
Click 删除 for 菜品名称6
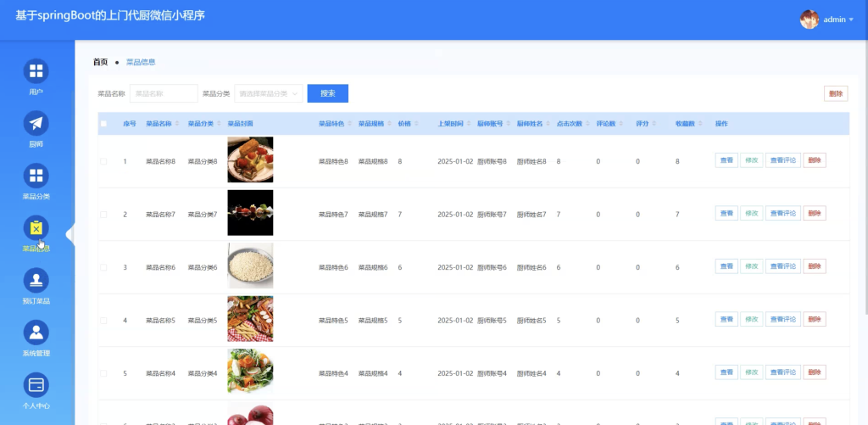click(815, 266)
